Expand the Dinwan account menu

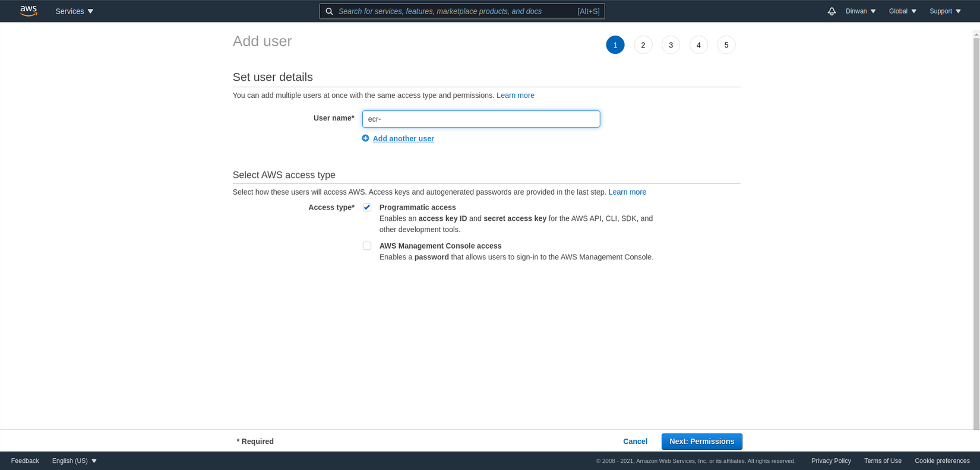pyautogui.click(x=861, y=11)
